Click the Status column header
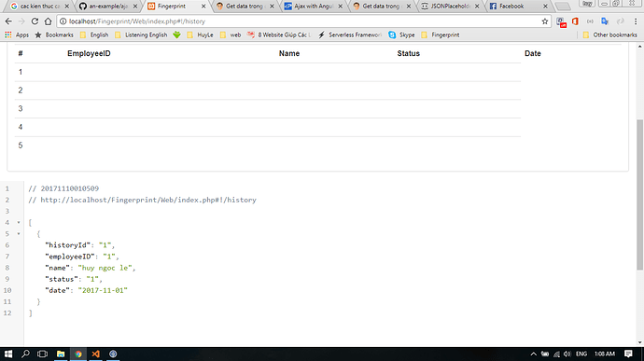The height and width of the screenshot is (361, 644). pyautogui.click(x=408, y=53)
